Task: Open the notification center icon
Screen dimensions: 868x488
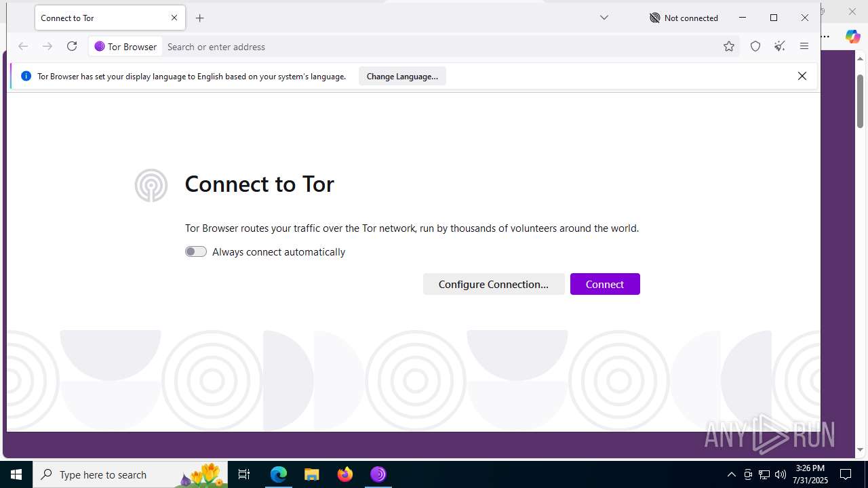Action: pyautogui.click(x=846, y=474)
